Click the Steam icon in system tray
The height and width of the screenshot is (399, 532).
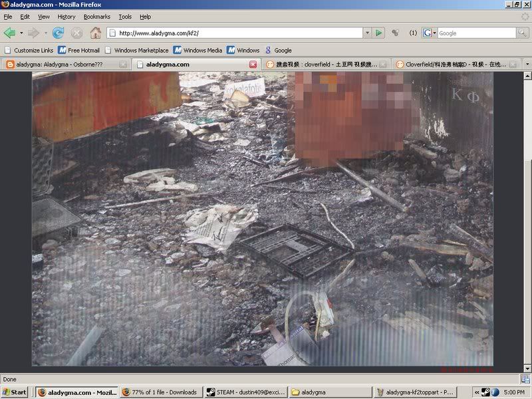pyautogui.click(x=485, y=392)
